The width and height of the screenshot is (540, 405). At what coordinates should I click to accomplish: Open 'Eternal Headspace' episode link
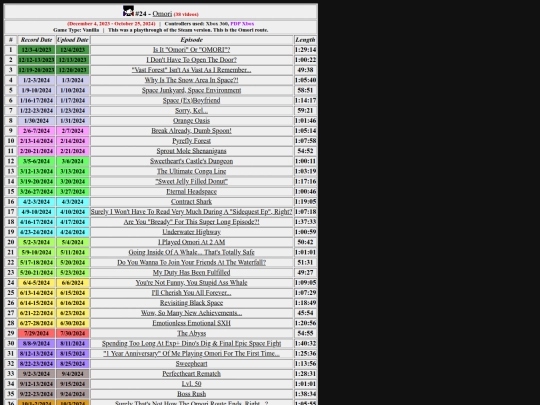pyautogui.click(x=191, y=192)
